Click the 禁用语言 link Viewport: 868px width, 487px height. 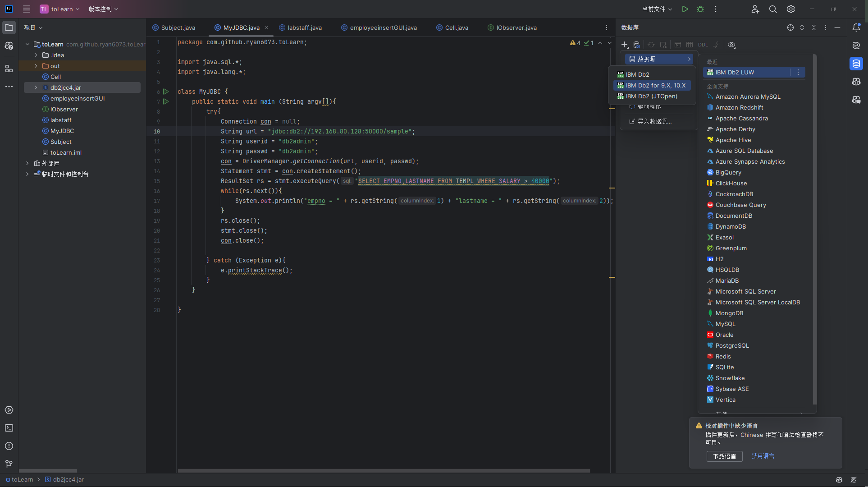point(763,456)
